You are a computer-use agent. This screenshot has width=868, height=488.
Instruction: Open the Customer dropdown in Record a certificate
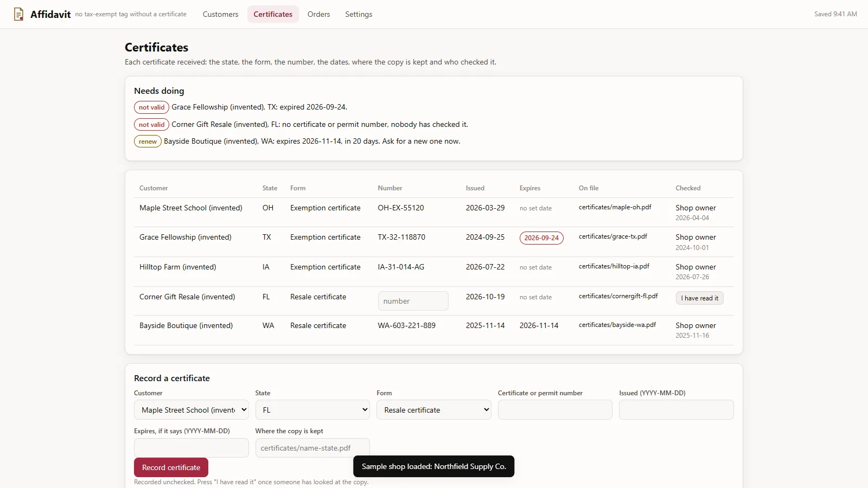point(191,410)
